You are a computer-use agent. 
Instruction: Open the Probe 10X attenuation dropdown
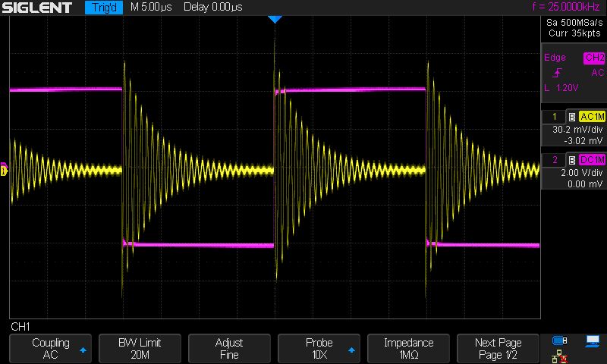coord(319,349)
